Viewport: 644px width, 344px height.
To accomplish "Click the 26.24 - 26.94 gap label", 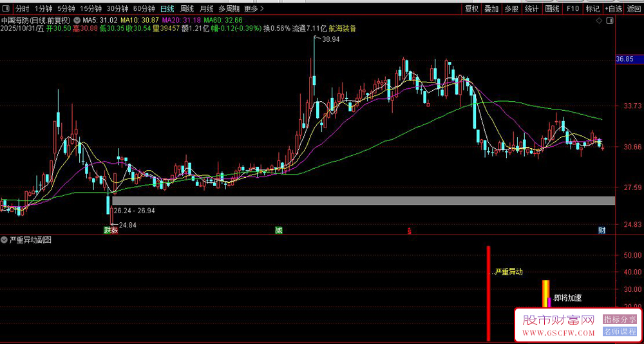I will [x=135, y=211].
